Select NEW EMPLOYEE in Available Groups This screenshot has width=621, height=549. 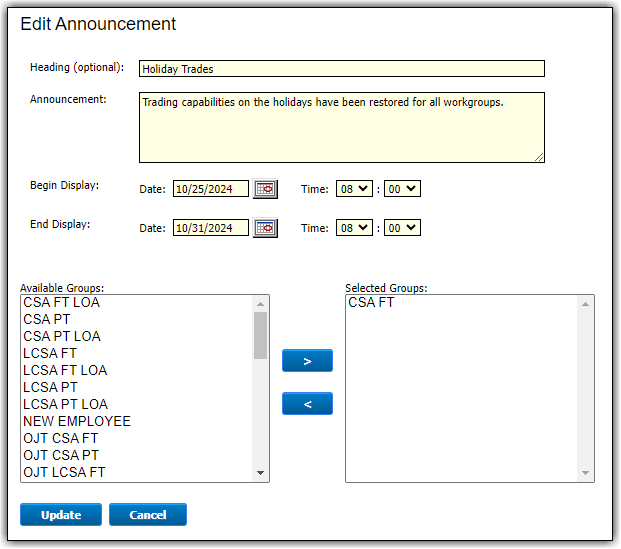tap(77, 421)
